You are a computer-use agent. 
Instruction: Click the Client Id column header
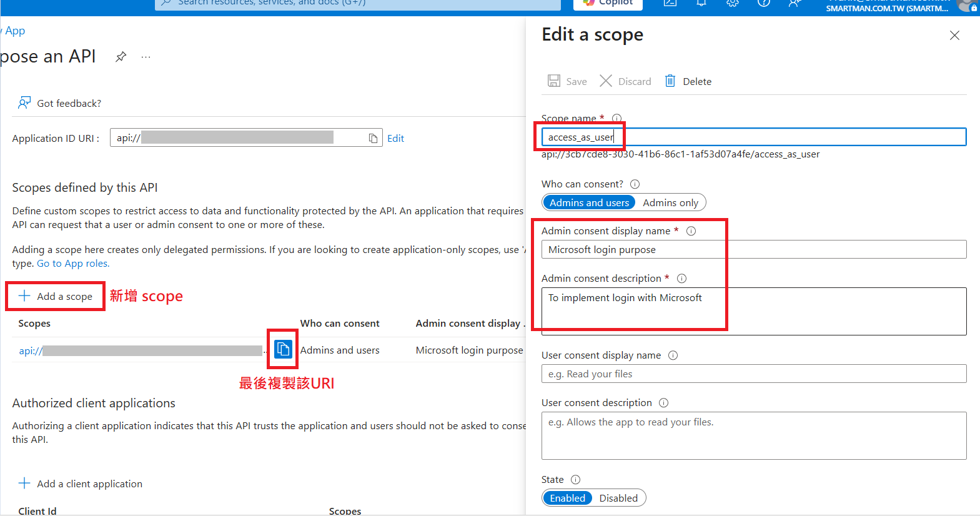[x=37, y=510]
